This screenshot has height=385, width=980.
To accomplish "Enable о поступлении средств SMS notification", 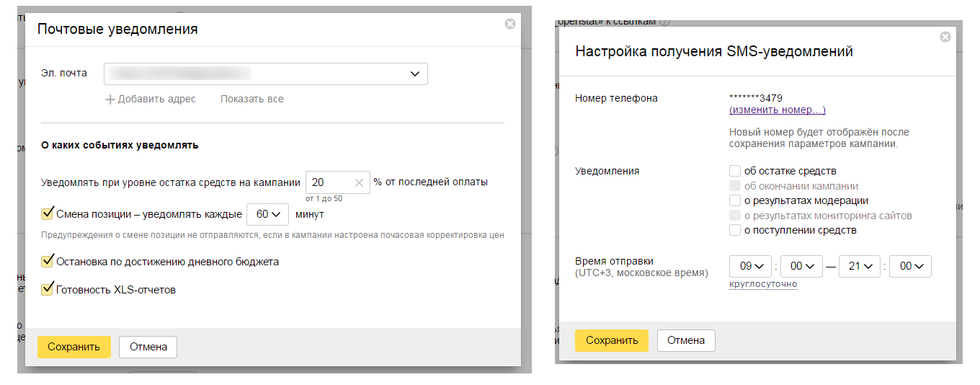I will [735, 231].
